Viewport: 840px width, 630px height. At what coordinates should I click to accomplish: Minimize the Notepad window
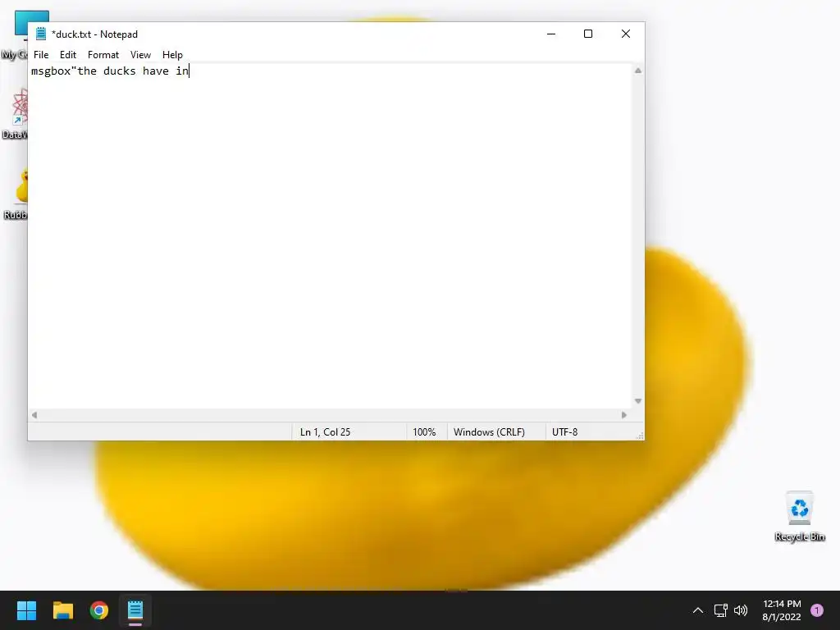pyautogui.click(x=550, y=34)
